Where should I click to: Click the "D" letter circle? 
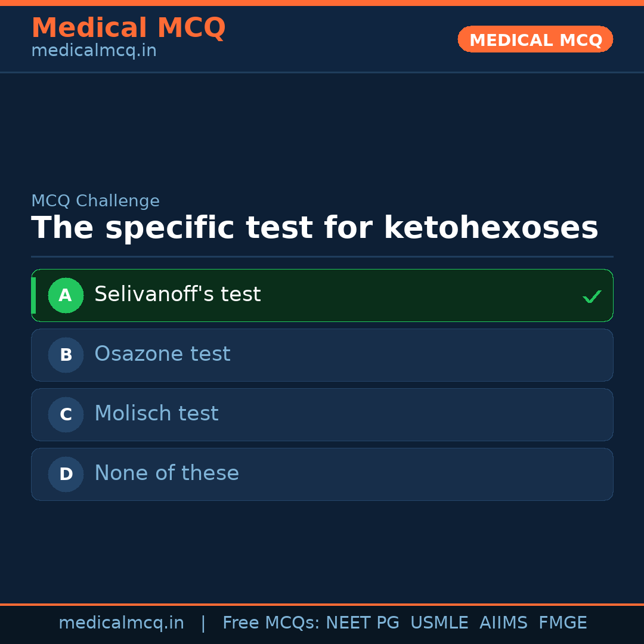click(66, 474)
